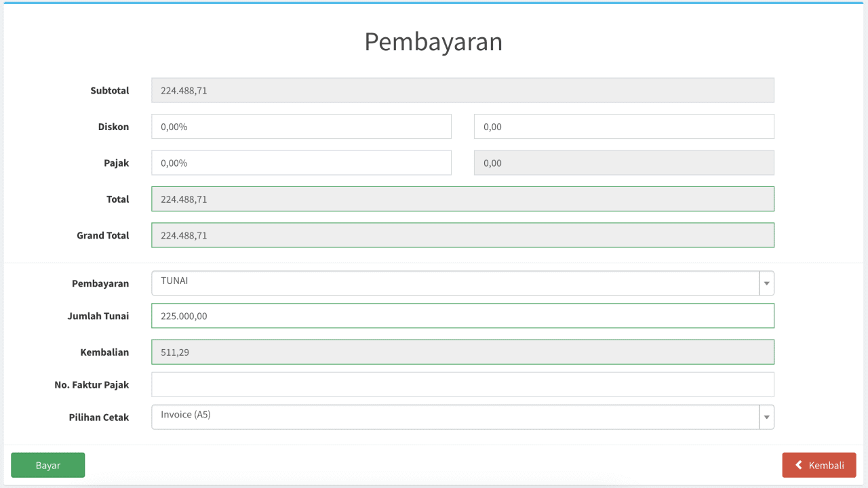The height and width of the screenshot is (488, 868).
Task: Click the Subtotal field
Action: 462,90
